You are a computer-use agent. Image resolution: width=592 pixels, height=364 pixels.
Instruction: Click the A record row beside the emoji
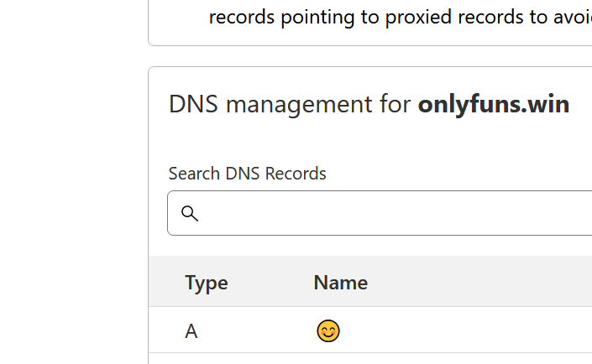462,331
